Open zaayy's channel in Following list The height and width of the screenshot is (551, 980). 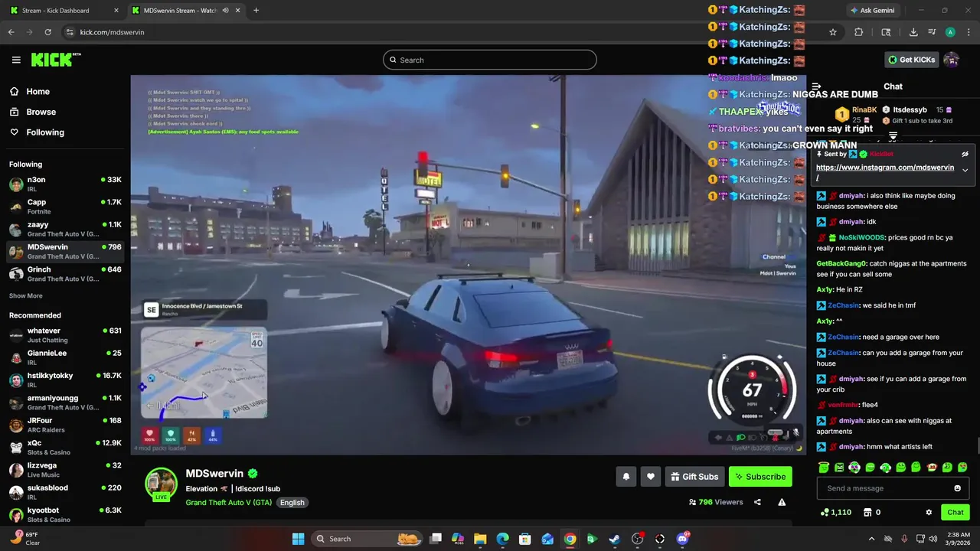[x=65, y=229]
